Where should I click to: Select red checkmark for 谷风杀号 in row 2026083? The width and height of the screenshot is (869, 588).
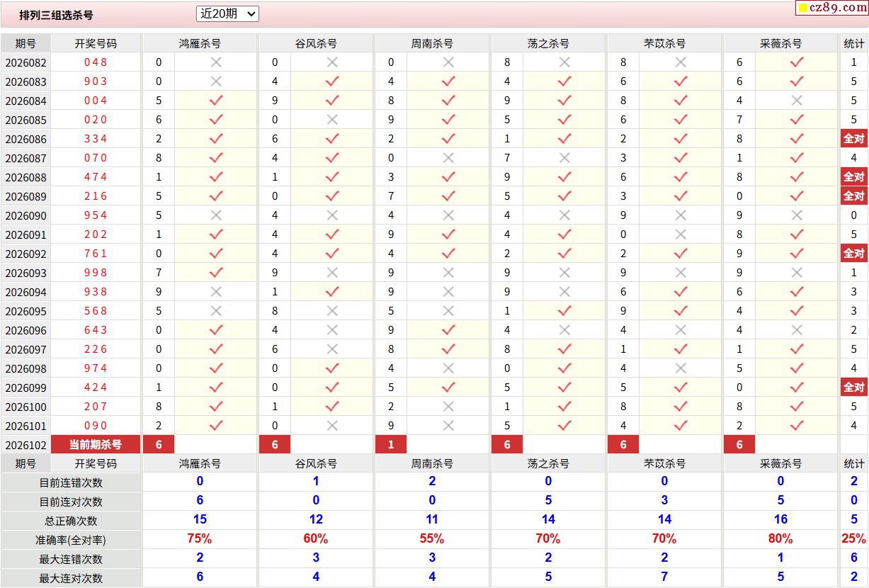tap(332, 81)
